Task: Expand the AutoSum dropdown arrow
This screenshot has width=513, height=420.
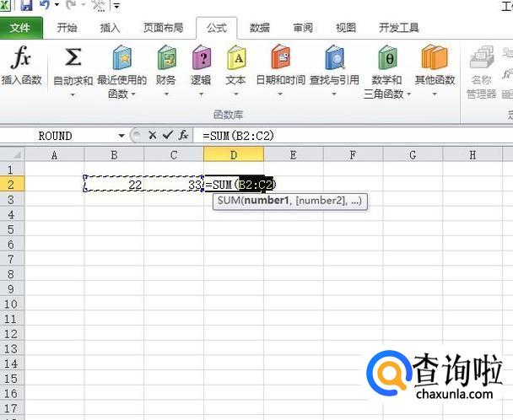Action: (x=73, y=94)
